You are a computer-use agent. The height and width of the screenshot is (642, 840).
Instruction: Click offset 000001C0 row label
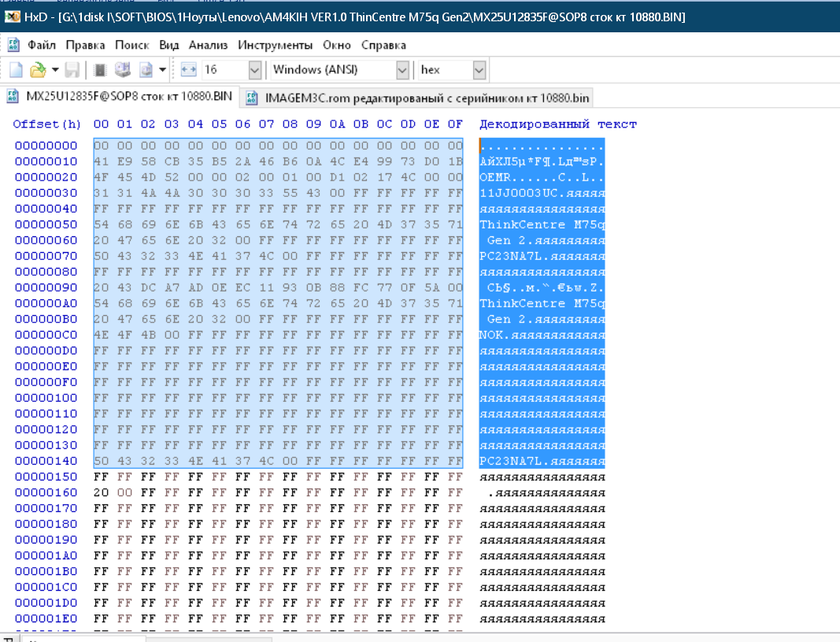[46, 588]
